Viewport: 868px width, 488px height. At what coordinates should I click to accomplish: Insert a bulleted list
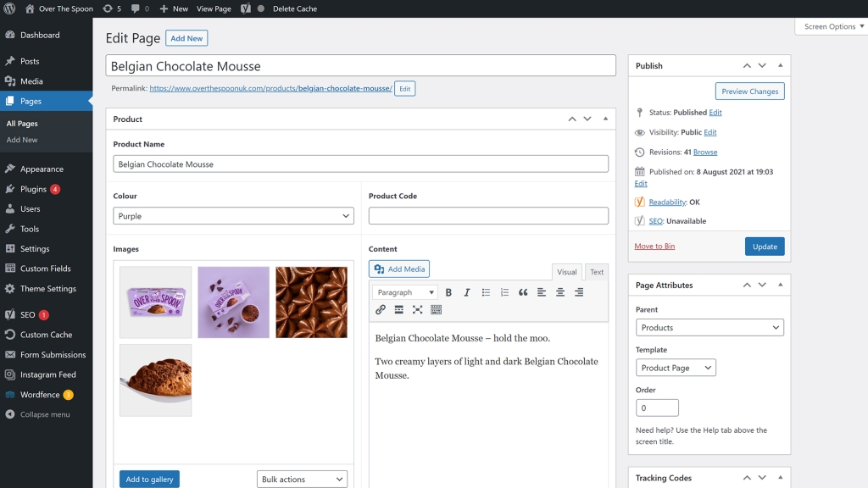click(x=486, y=292)
